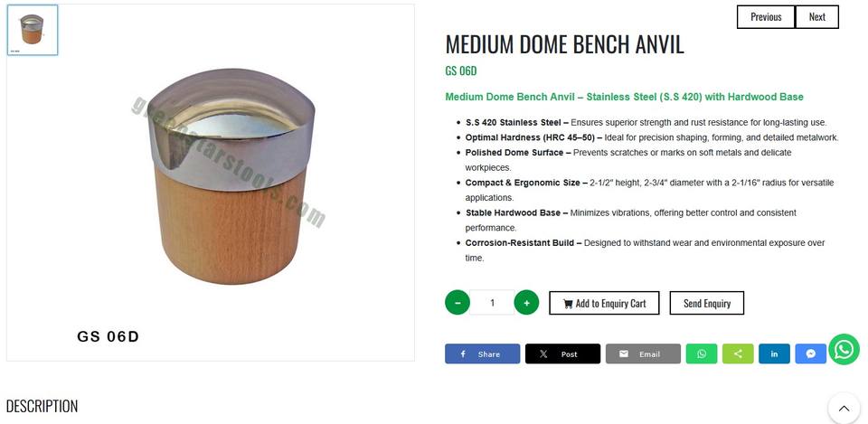The width and height of the screenshot is (868, 424).
Task: Share on Facebook with the Share button
Action: [482, 353]
